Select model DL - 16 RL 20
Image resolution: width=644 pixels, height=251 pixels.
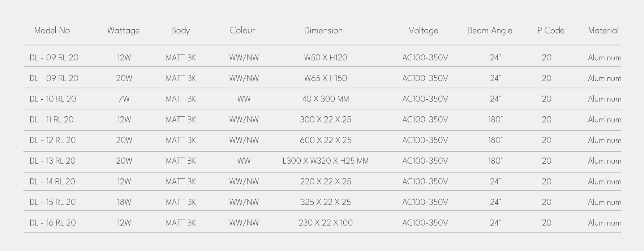[53, 223]
